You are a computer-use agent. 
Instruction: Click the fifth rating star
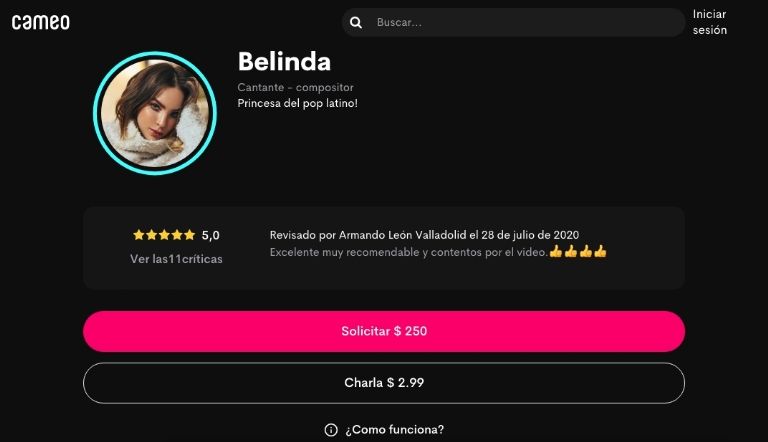[190, 235]
